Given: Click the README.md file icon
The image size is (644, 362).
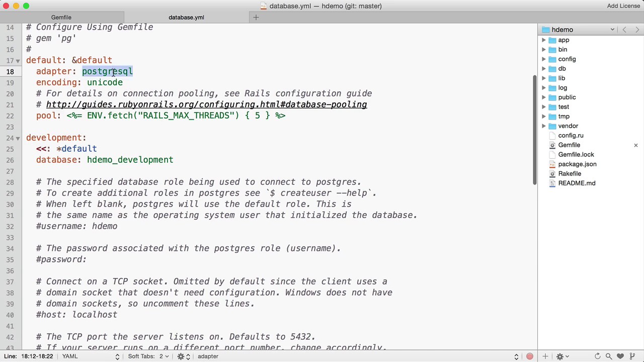Looking at the screenshot, I should point(552,184).
